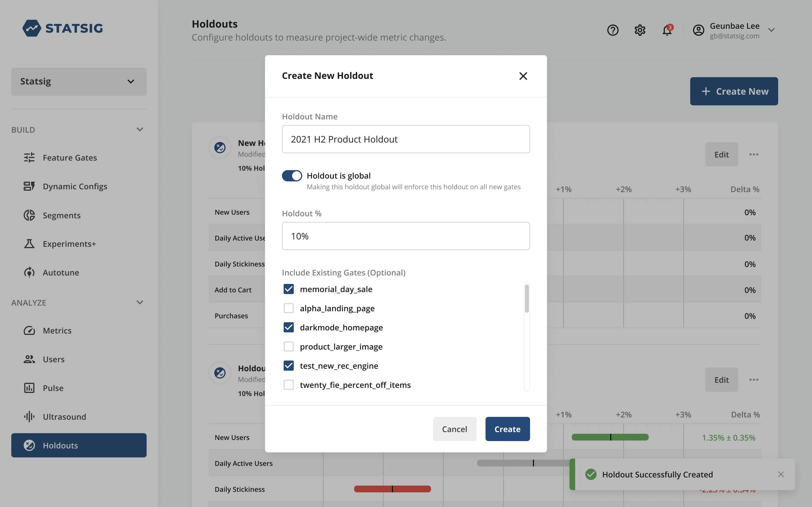The width and height of the screenshot is (812, 507).
Task: Go to Dynamic Configs page
Action: pyautogui.click(x=75, y=186)
